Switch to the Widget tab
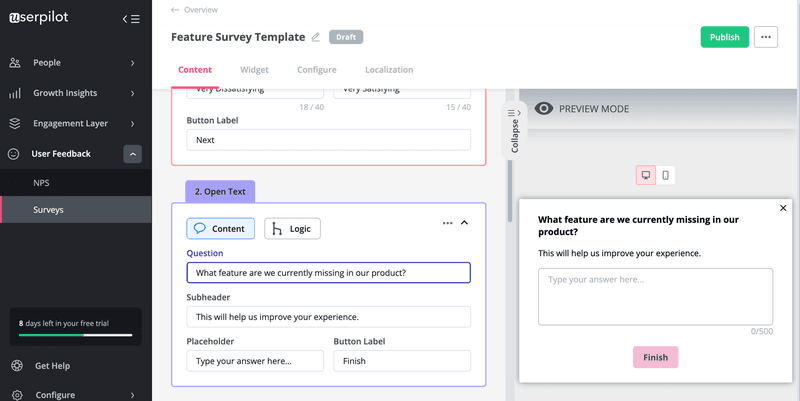 coord(254,70)
